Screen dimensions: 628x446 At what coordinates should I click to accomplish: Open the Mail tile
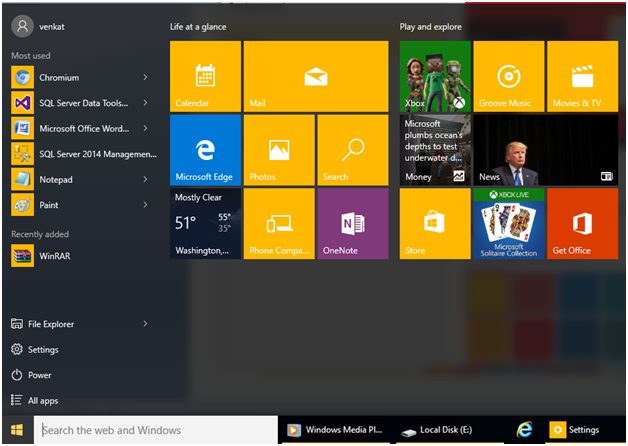tap(316, 76)
